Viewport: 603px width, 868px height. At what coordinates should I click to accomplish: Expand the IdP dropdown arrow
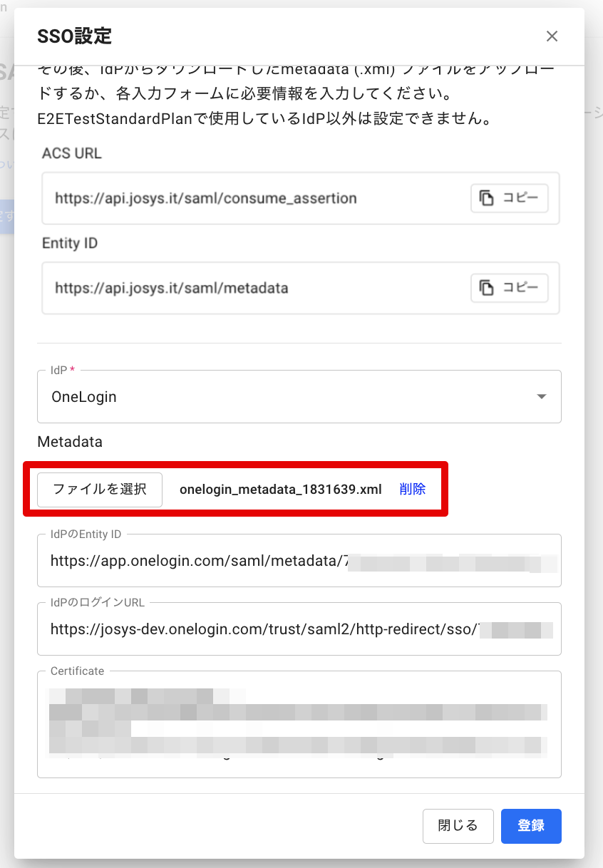coord(542,397)
